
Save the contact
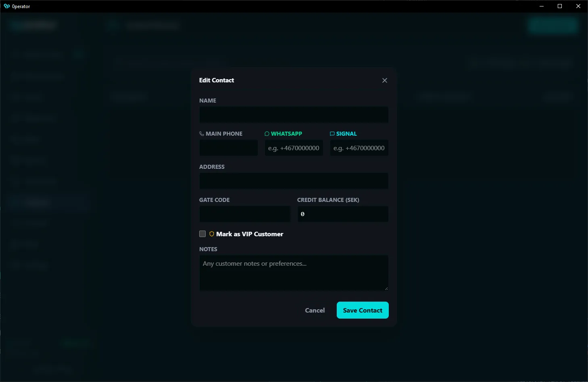tap(363, 310)
